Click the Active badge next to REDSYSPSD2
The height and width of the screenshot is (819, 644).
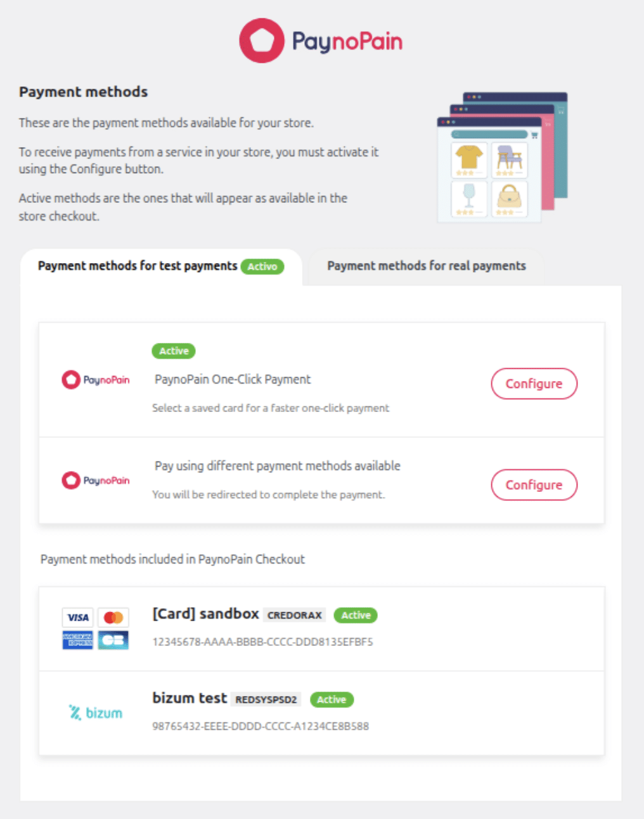pos(332,699)
